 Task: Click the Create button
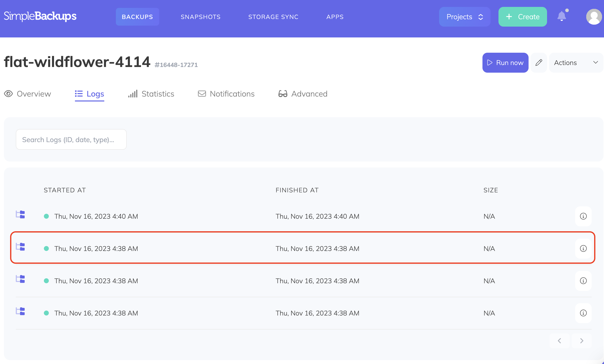(x=522, y=17)
